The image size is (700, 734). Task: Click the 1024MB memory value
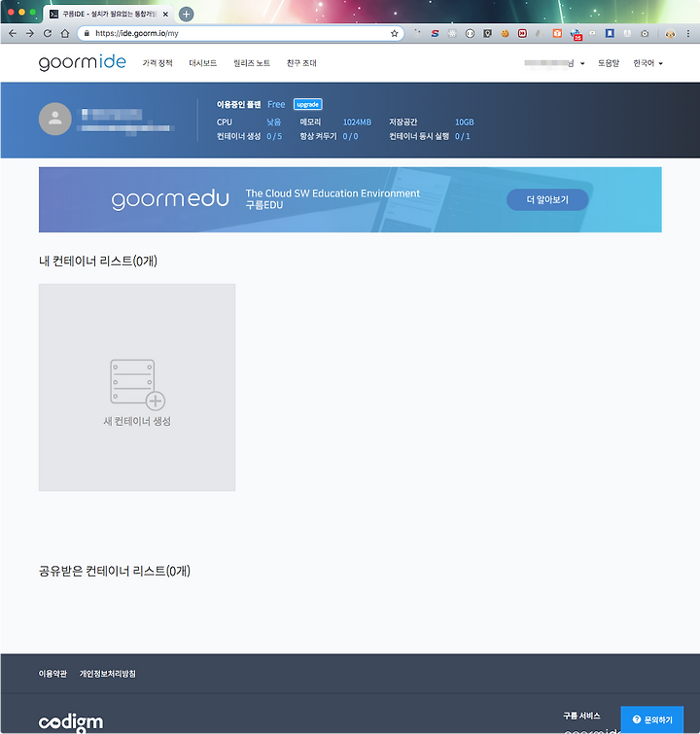point(357,122)
